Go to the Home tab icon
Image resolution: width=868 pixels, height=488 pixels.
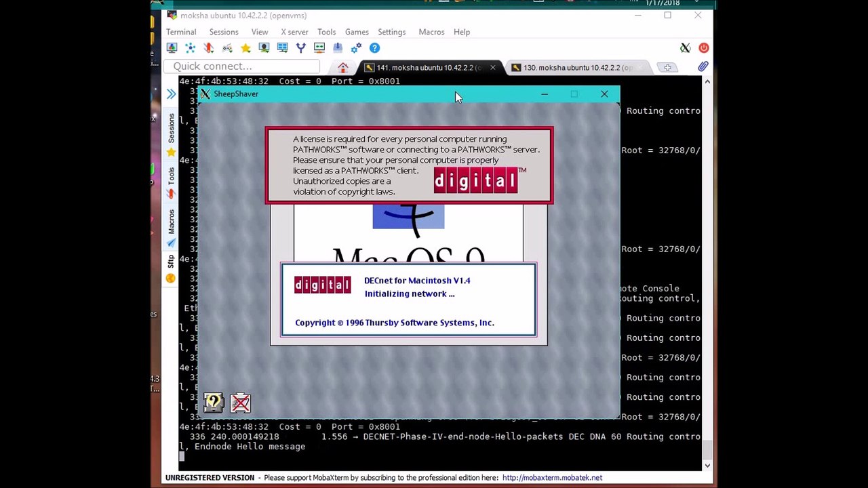pos(343,67)
